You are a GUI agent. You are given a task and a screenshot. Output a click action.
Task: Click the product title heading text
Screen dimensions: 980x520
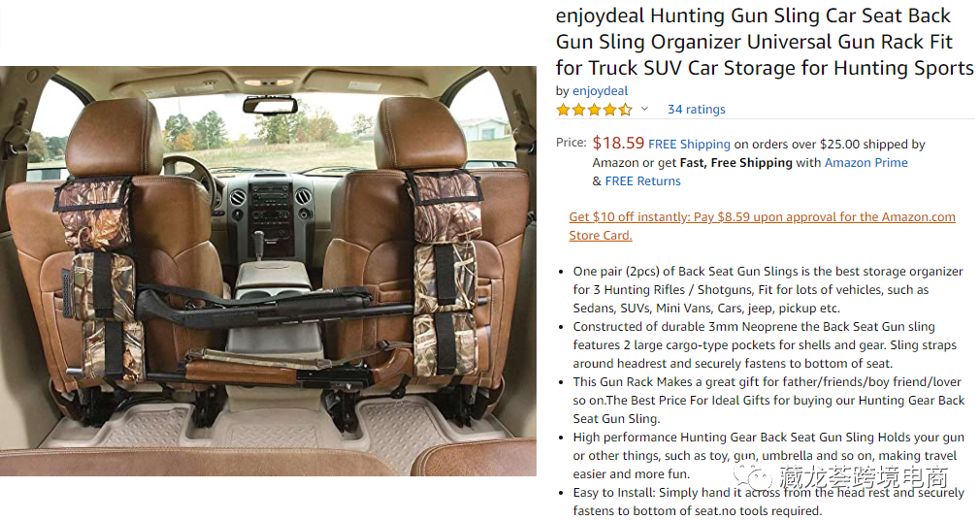coord(765,43)
